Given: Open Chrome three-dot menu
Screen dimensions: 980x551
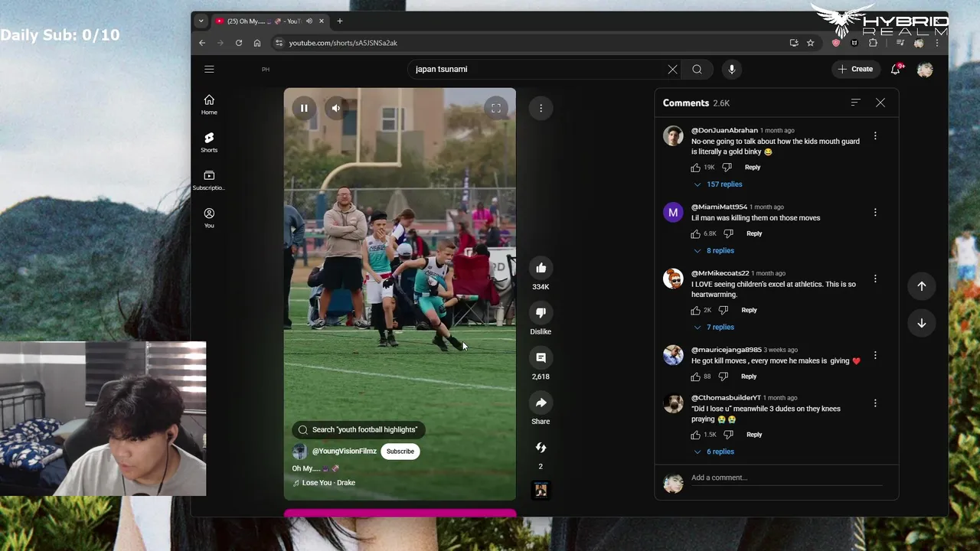Looking at the screenshot, I should tap(937, 43).
